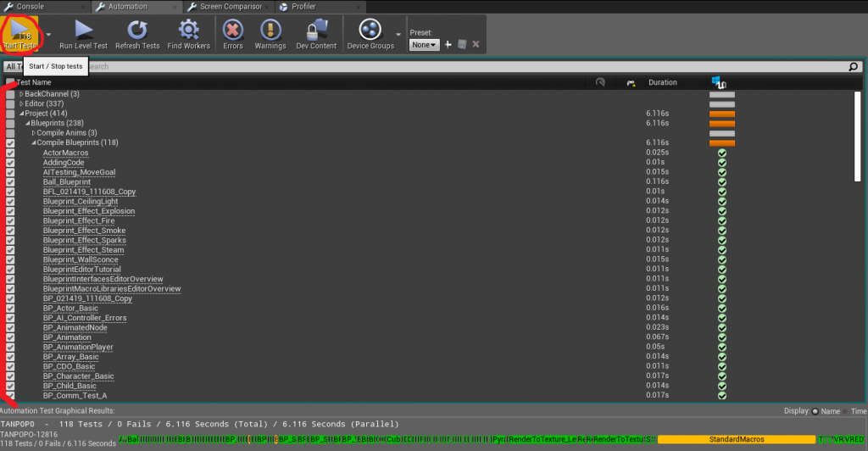Image resolution: width=868 pixels, height=451 pixels.
Task: Click the smoke test column header icon
Action: pyautogui.click(x=600, y=82)
